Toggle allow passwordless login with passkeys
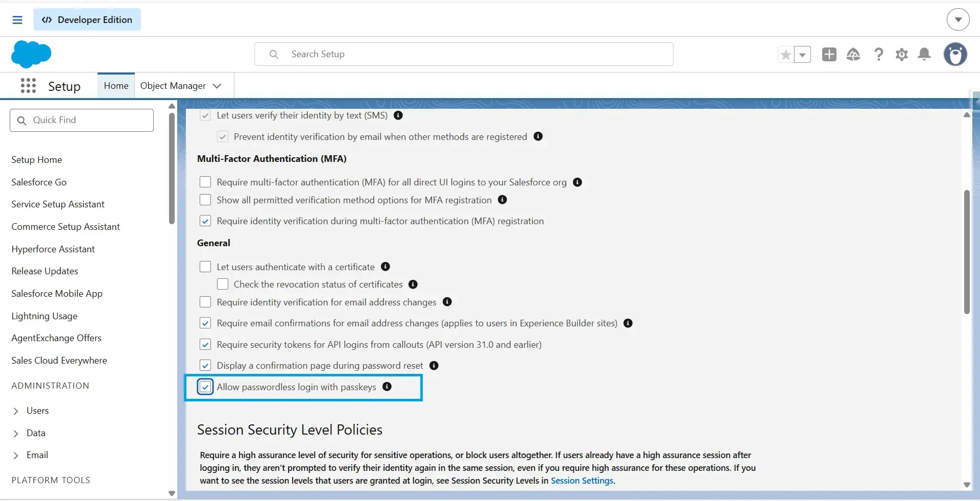Viewport: 980px width, 501px height. click(x=205, y=387)
